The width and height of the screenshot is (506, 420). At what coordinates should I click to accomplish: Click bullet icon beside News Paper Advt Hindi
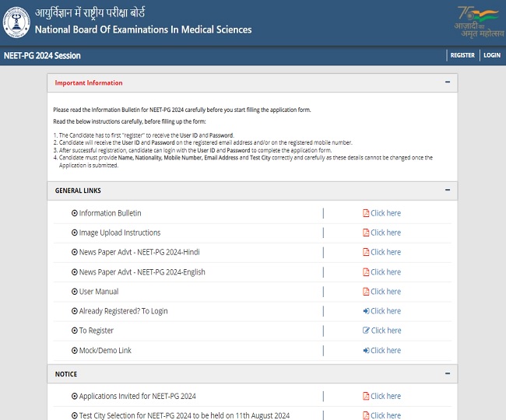tap(75, 252)
